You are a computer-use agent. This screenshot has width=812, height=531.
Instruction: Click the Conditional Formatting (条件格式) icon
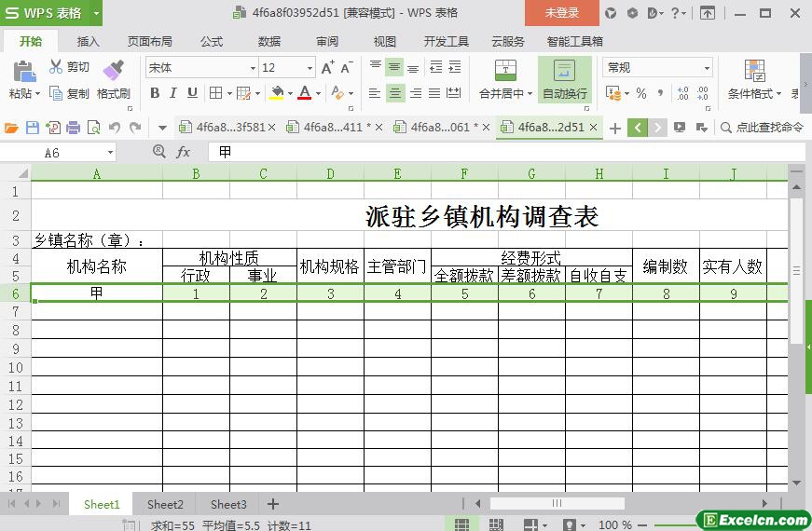[754, 71]
